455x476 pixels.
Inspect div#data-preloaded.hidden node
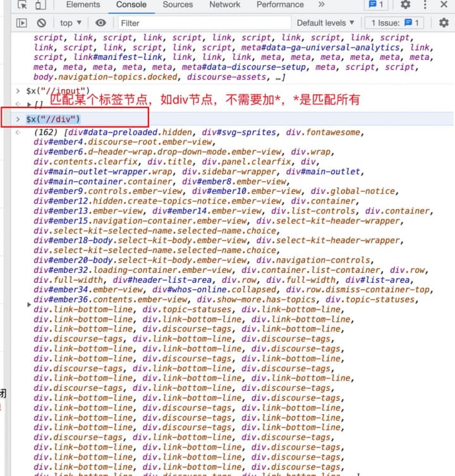tap(130, 133)
